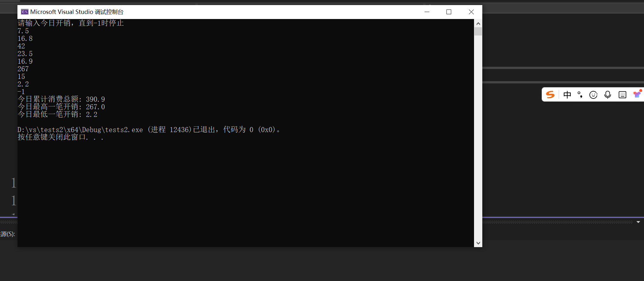
Task: Activate voice input microphone icon
Action: [x=608, y=95]
